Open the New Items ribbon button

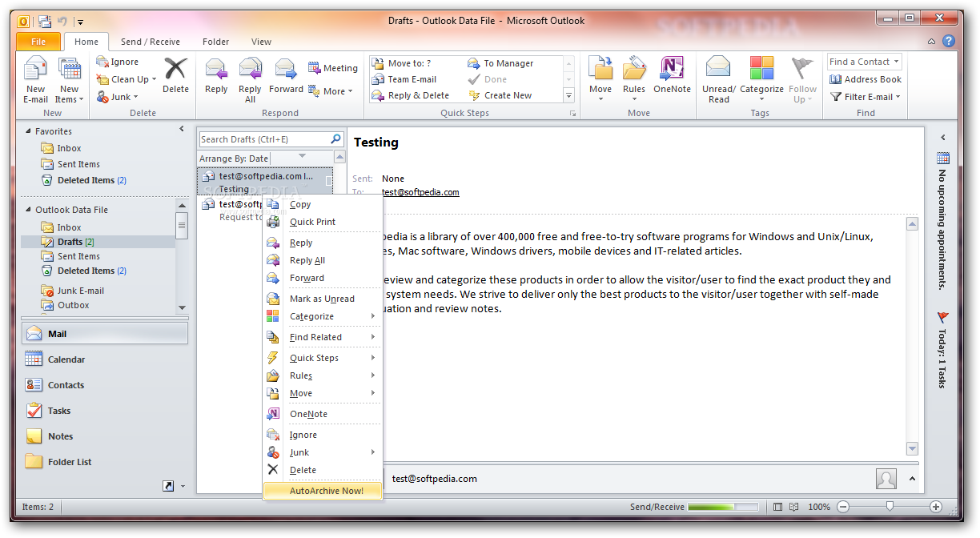click(x=69, y=80)
